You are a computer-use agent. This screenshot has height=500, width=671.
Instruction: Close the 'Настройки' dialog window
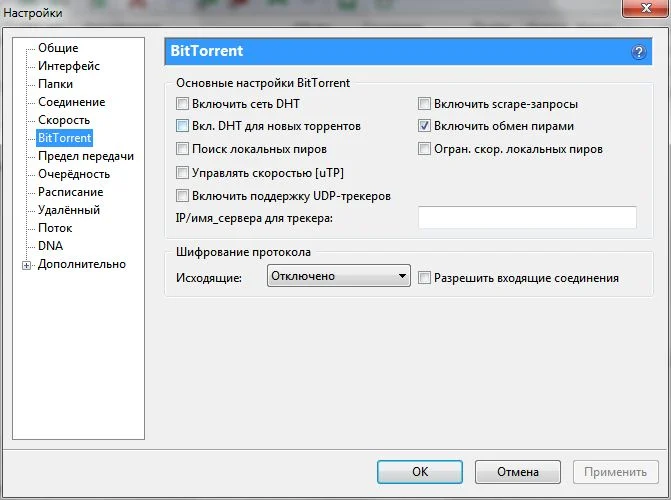(646, 8)
